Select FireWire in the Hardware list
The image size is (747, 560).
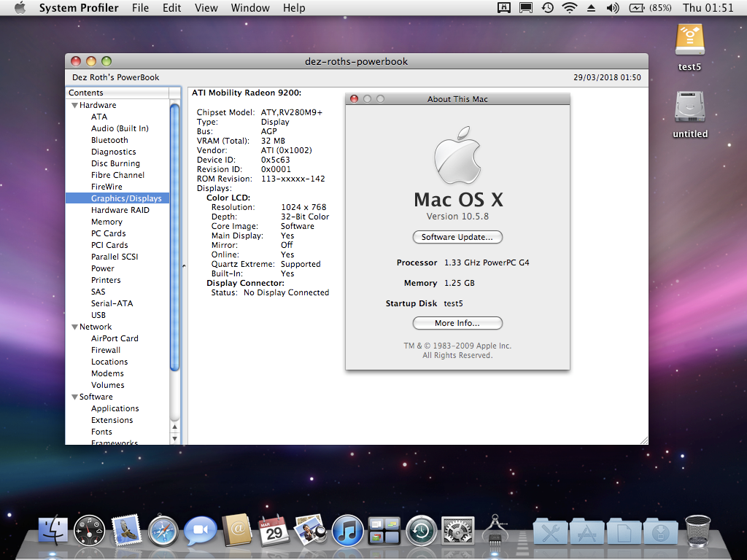point(107,187)
